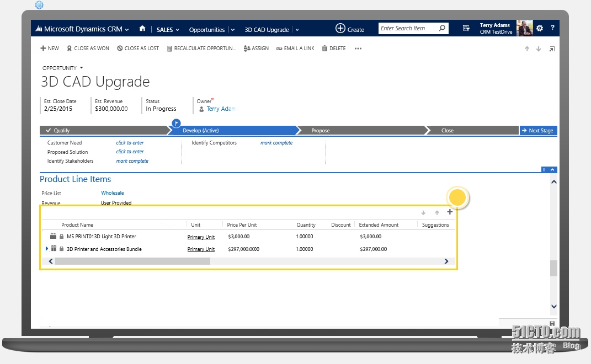Add a product line item plus icon
591x364 pixels.
coord(450,212)
